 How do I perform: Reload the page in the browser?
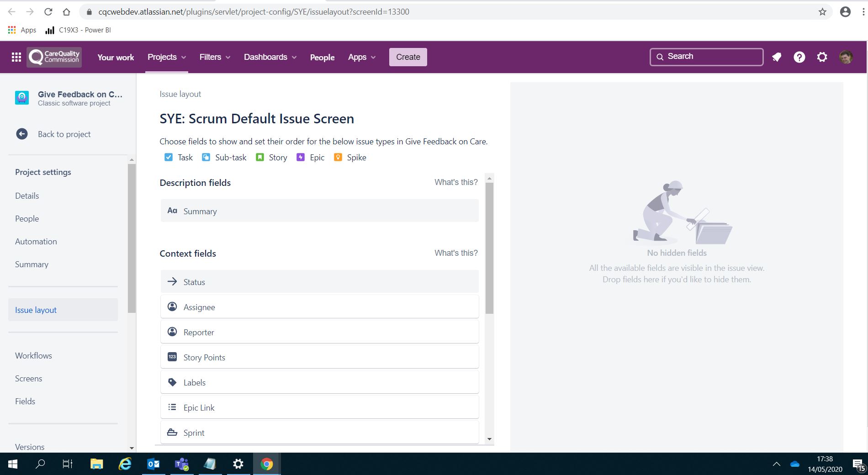pyautogui.click(x=48, y=12)
